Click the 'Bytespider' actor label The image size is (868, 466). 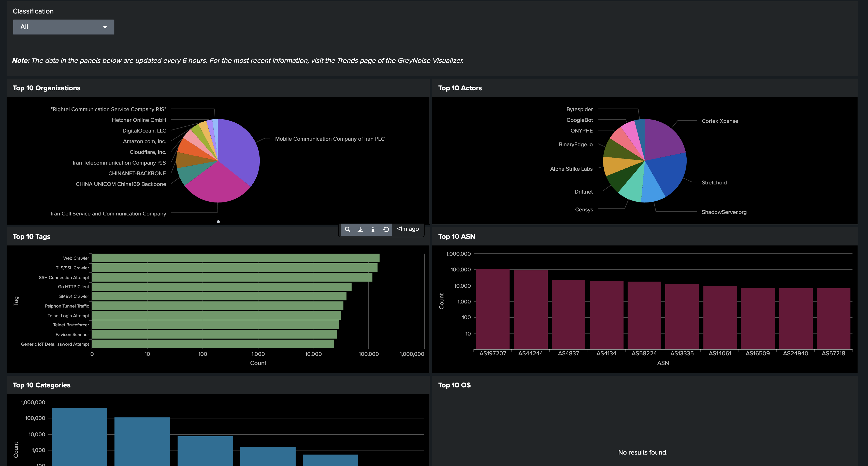579,109
